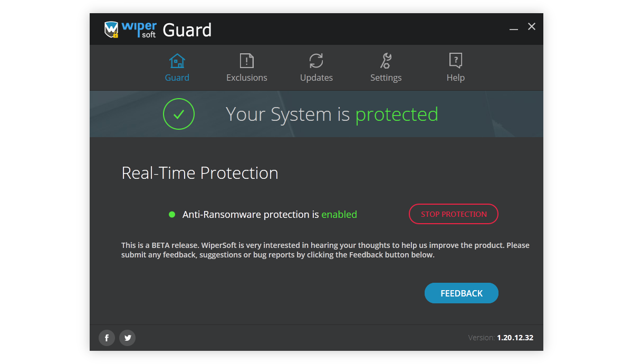Open the Facebook page icon
The height and width of the screenshot is (364, 633).
(x=107, y=338)
